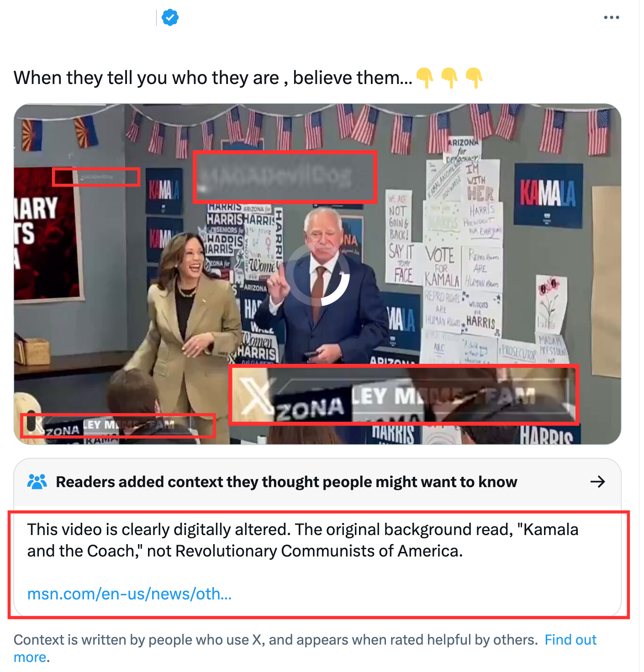Viewport: 644px width, 672px height.
Task: Click the blue KAMALA poster beside flower drawing
Action: [x=548, y=195]
